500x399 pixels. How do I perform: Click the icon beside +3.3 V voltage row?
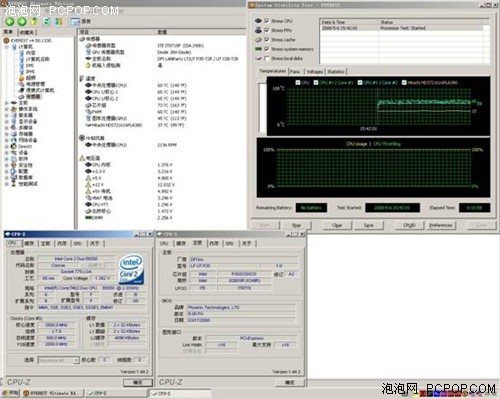point(88,171)
